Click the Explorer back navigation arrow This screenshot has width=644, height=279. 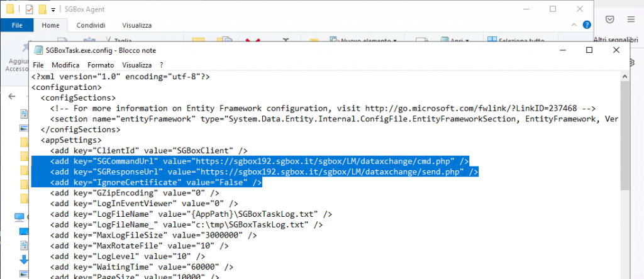(x=12, y=96)
